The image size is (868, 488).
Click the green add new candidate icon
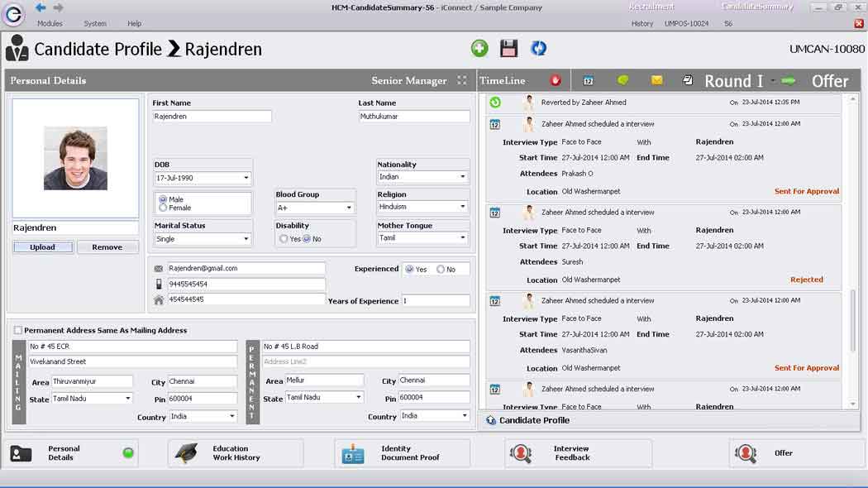[x=479, y=49]
